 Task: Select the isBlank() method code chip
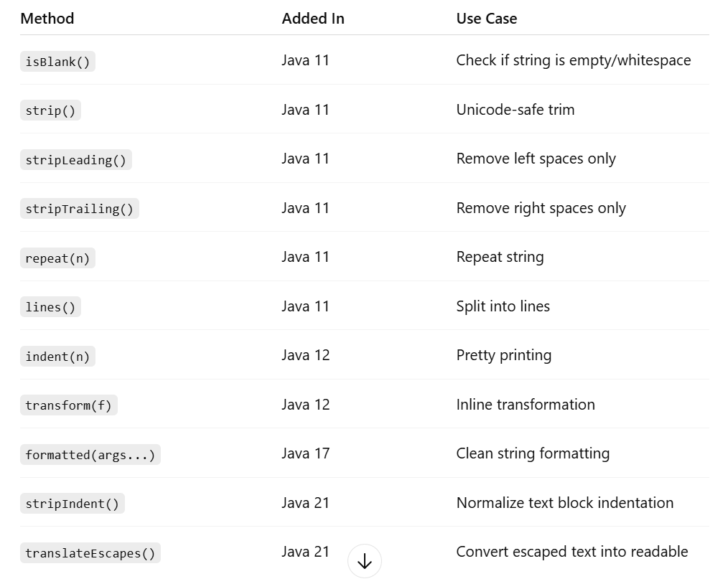click(x=57, y=62)
